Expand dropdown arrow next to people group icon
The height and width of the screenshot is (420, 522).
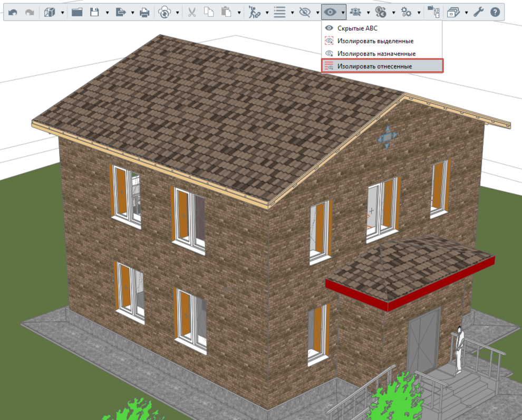click(368, 13)
